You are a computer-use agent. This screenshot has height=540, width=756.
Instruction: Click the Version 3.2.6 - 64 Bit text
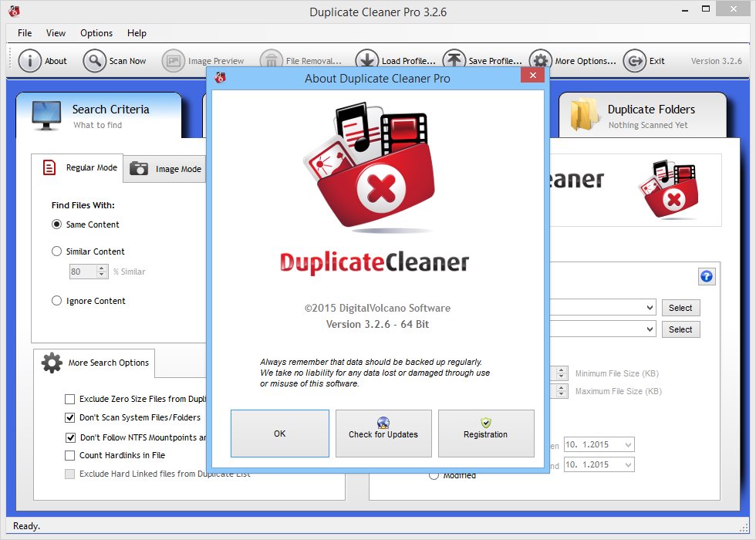click(377, 324)
